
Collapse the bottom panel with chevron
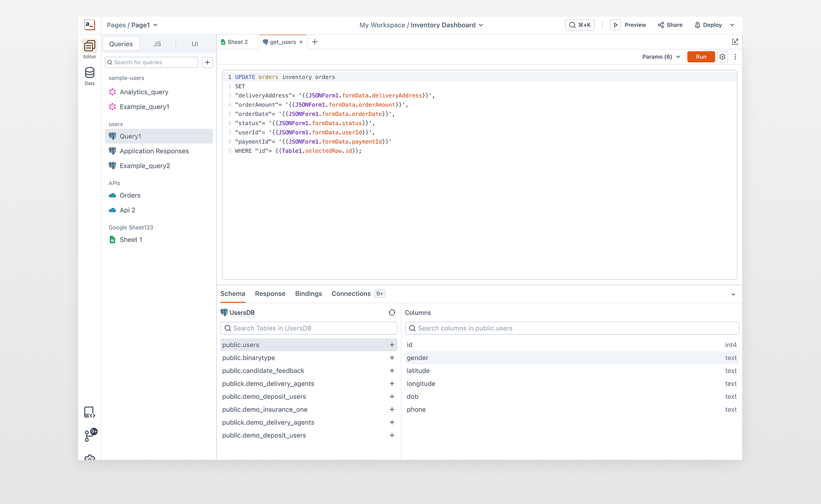coord(733,294)
